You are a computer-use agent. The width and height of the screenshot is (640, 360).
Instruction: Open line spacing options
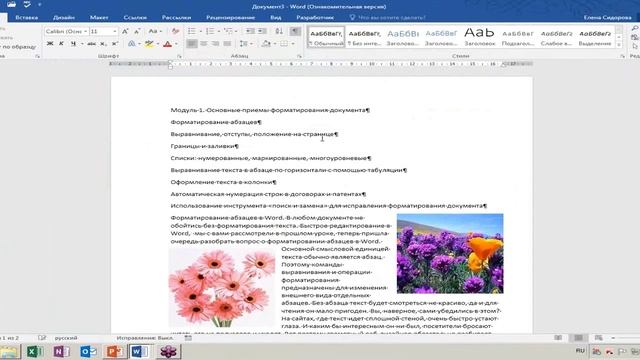point(244,44)
